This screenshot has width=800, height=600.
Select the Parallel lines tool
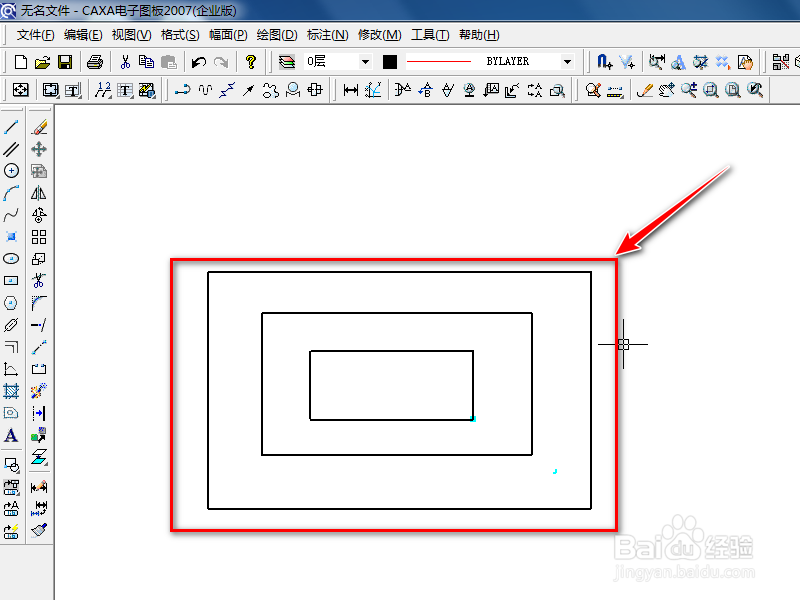[11, 149]
